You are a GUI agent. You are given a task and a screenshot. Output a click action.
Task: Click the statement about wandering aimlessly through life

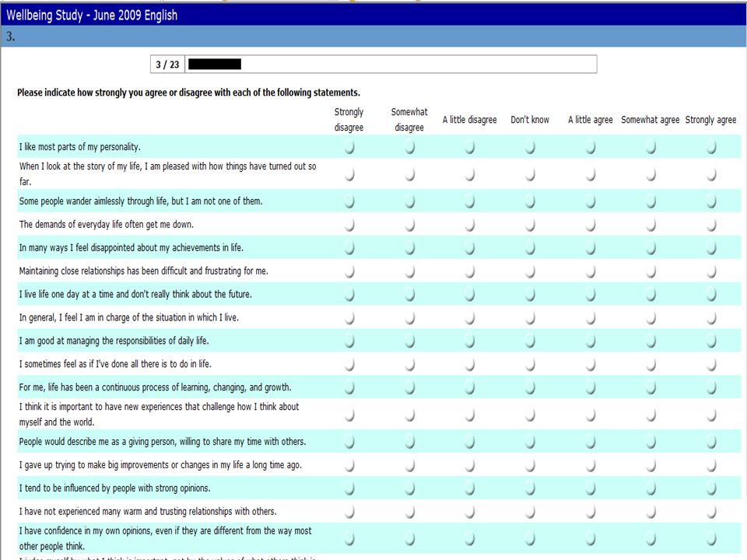tap(141, 201)
